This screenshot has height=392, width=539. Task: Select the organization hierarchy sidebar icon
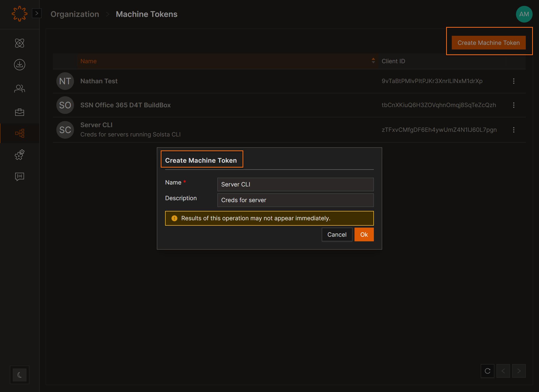point(20,133)
